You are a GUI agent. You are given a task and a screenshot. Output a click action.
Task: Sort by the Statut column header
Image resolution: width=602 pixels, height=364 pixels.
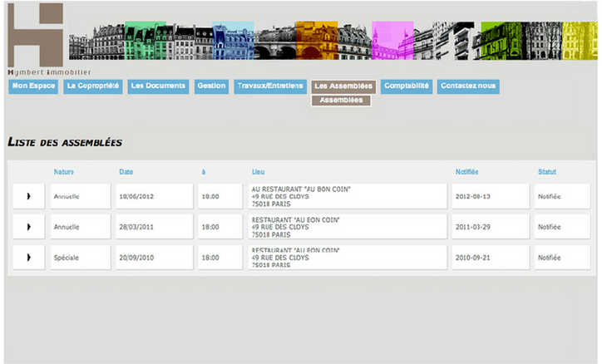(x=547, y=172)
